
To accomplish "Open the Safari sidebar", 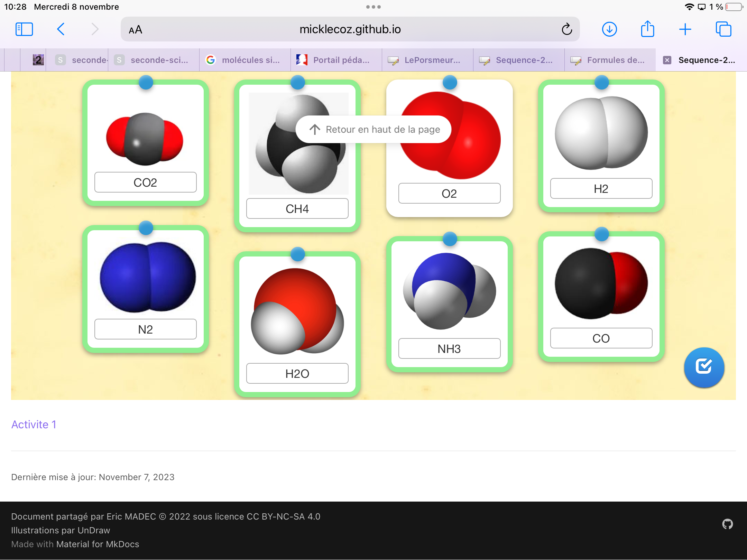I will [24, 29].
